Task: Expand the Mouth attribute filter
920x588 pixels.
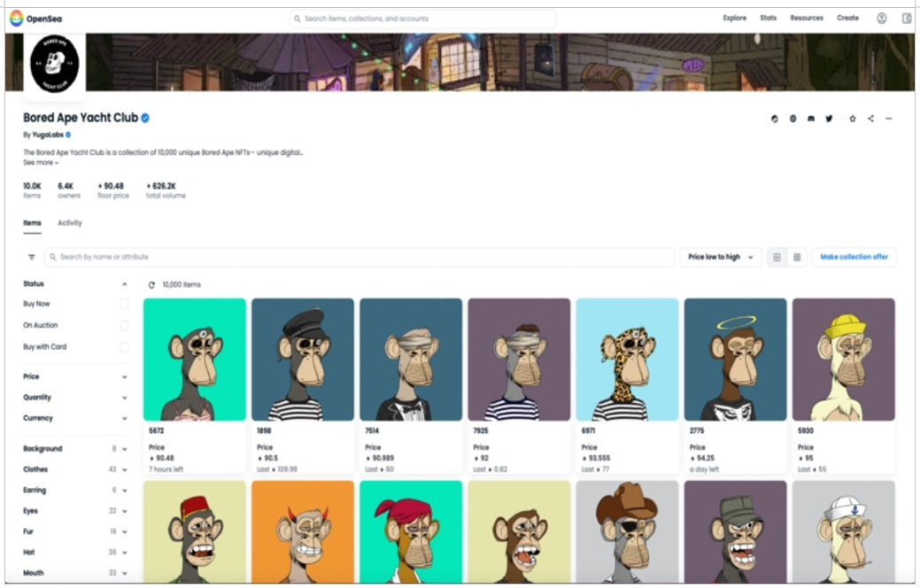Action: pos(75,573)
